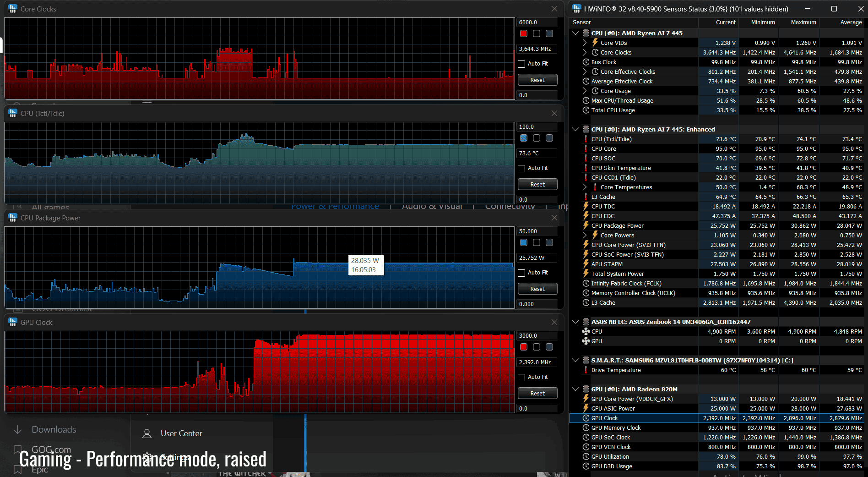Screen dimensions: 868x477
Task: Click the lightning bolt icon beside Core VIDs
Action: coord(595,43)
